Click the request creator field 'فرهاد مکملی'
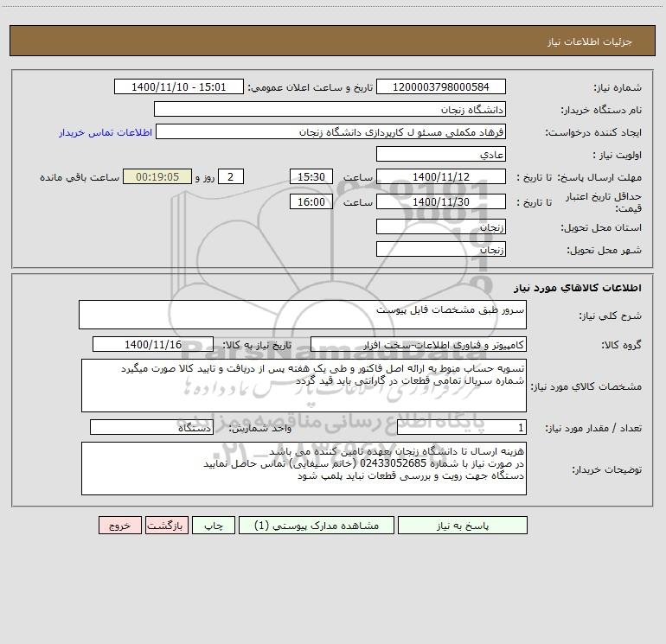The image size is (666, 644). point(330,131)
